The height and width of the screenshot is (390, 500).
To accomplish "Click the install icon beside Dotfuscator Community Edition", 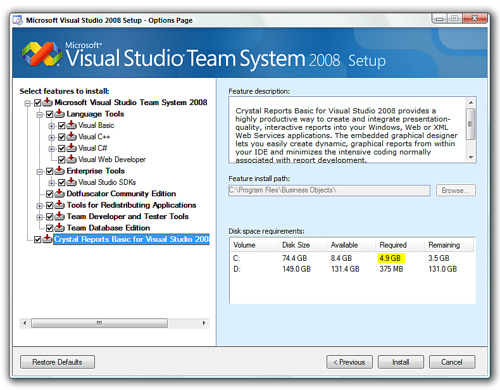I will pos(59,193).
